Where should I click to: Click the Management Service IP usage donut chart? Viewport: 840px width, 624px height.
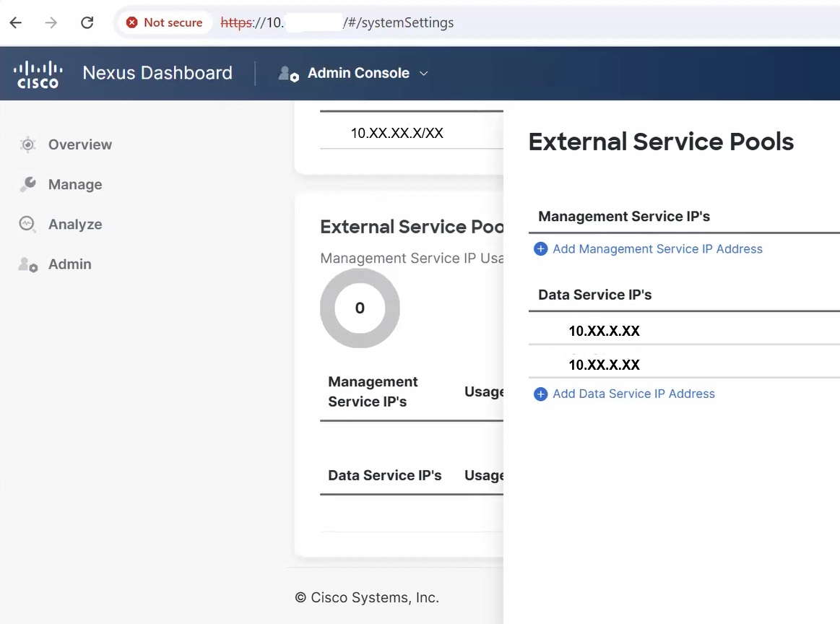click(360, 308)
